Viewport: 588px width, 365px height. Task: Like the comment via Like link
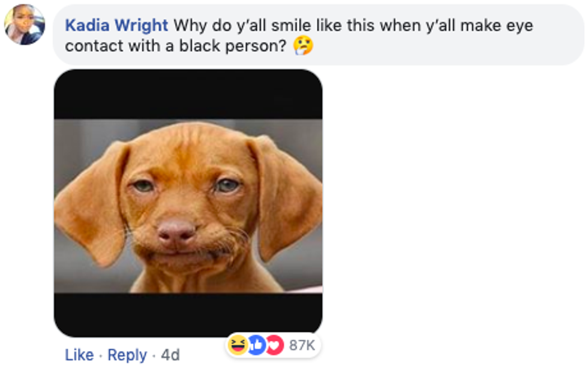[79, 354]
